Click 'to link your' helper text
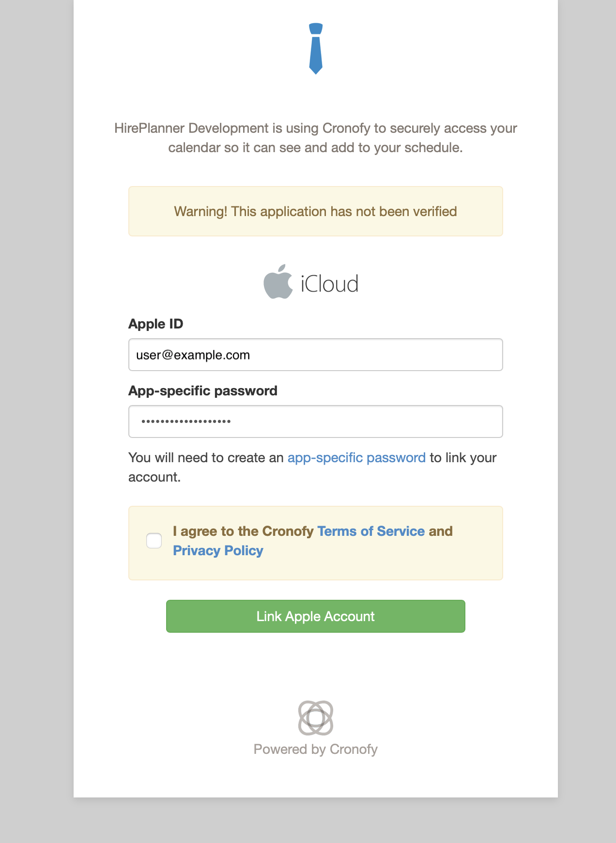 (463, 458)
